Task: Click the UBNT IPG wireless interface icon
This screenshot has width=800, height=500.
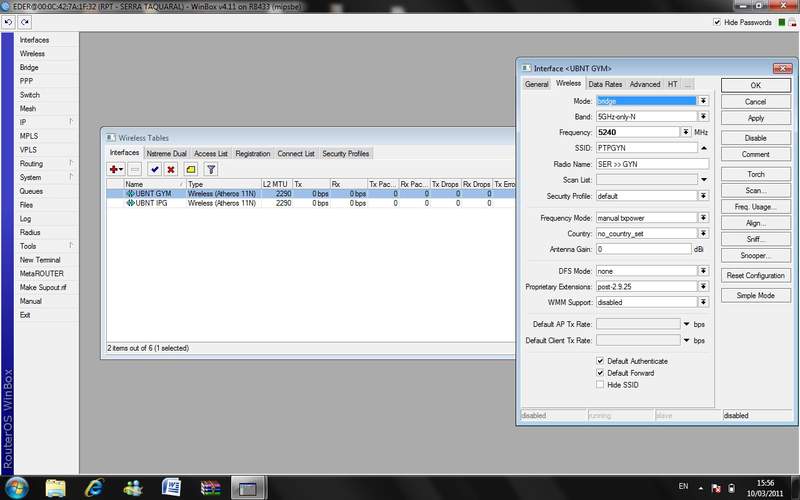Action: (130, 203)
